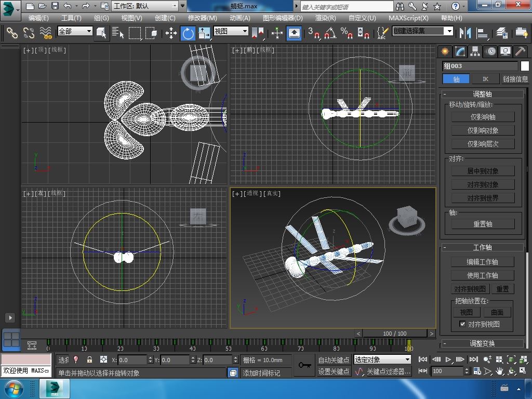Collapse the 工作轴 rollout
Image resolution: width=532 pixels, height=399 pixels.
483,247
